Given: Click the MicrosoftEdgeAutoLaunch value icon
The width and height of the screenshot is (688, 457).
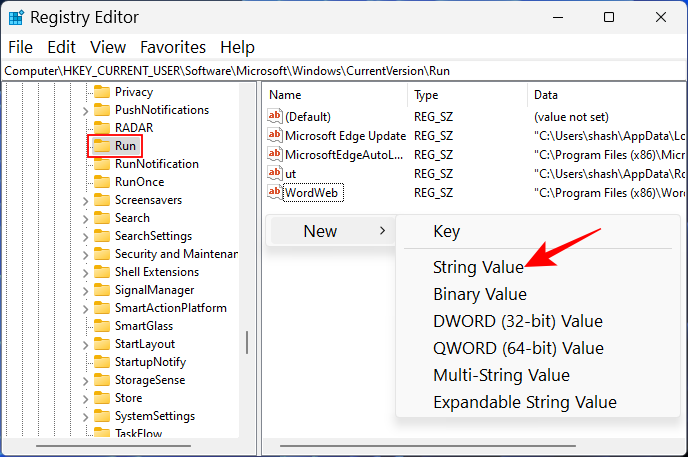Looking at the screenshot, I should [275, 154].
